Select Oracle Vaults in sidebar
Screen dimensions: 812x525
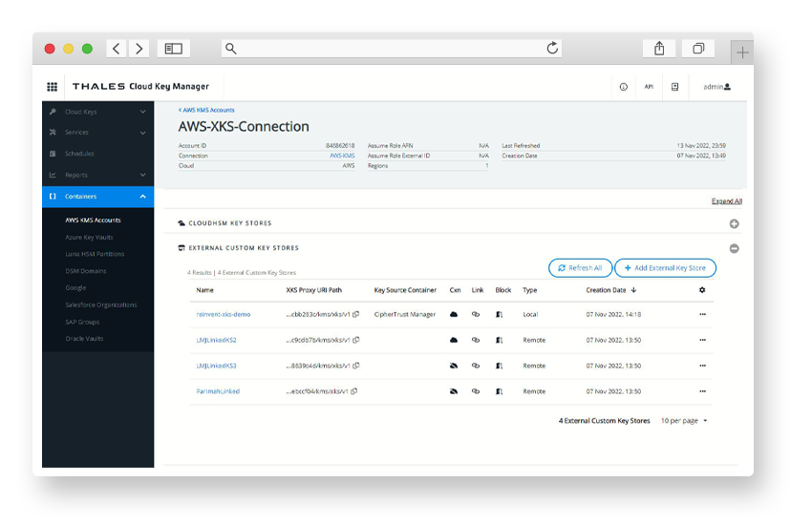click(84, 338)
